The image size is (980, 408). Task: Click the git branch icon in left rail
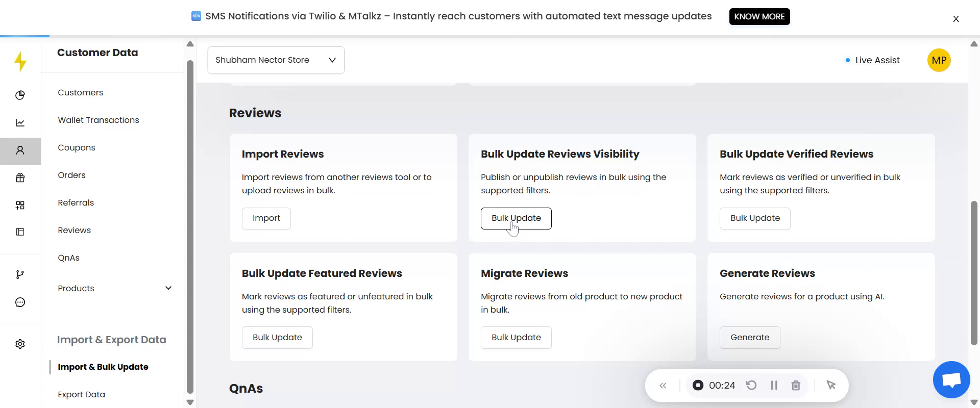point(20,275)
